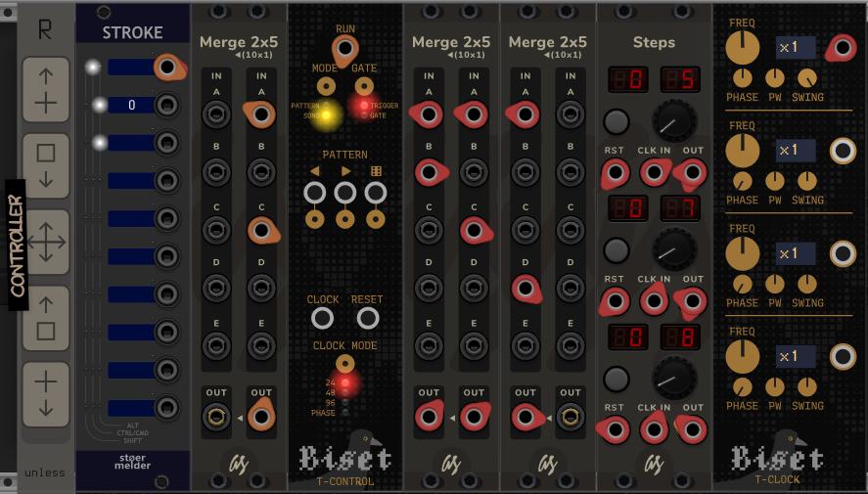This screenshot has height=494, width=868.
Task: Push the round grey button in Steps top section
Action: [x=616, y=121]
